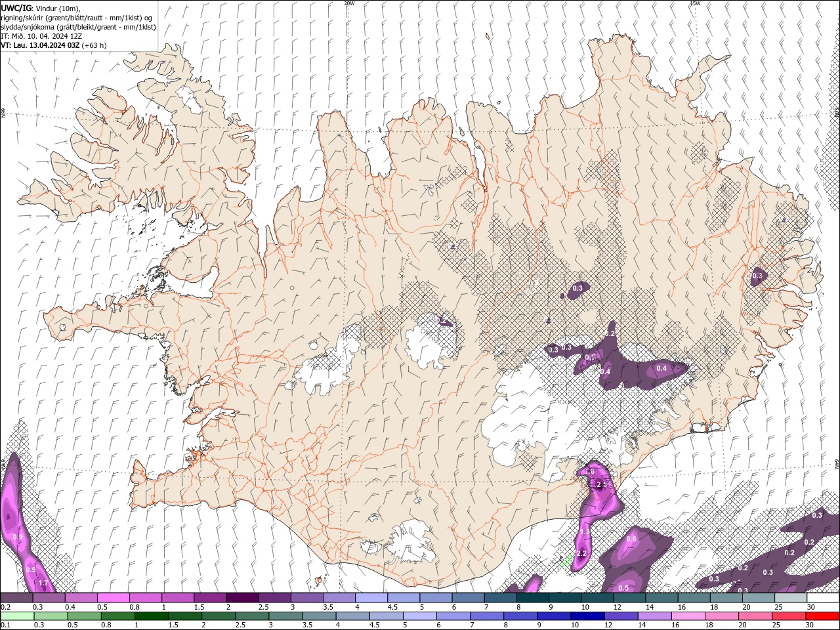Click the 'IT: Mið. 10. 04. 2024 12Z' line

pos(41,36)
